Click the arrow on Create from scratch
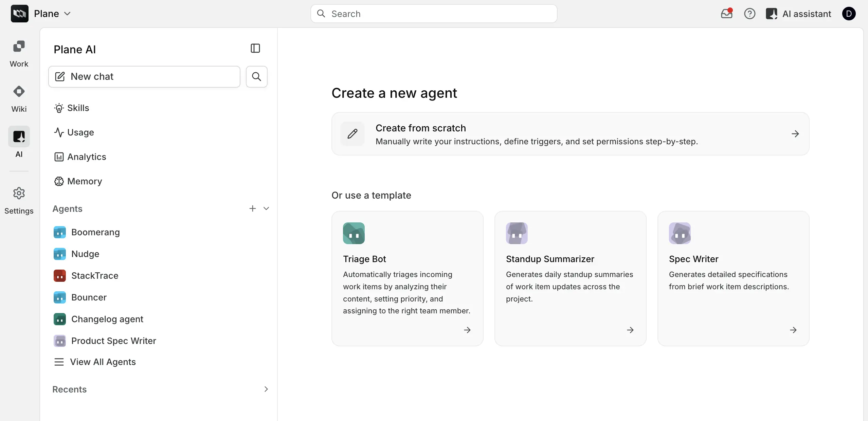The height and width of the screenshot is (421, 868). 795,134
